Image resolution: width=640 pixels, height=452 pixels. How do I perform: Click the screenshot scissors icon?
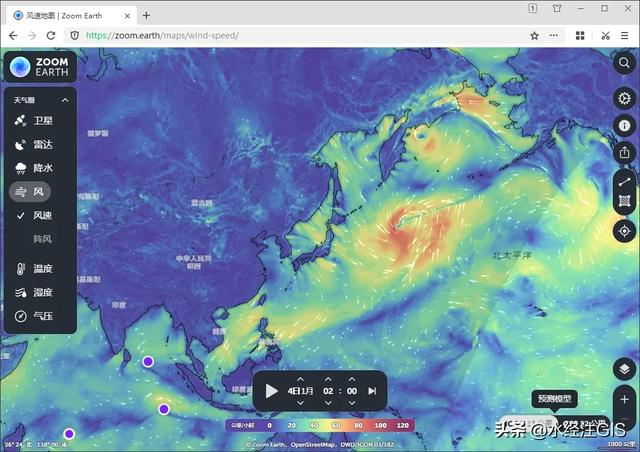(x=605, y=36)
